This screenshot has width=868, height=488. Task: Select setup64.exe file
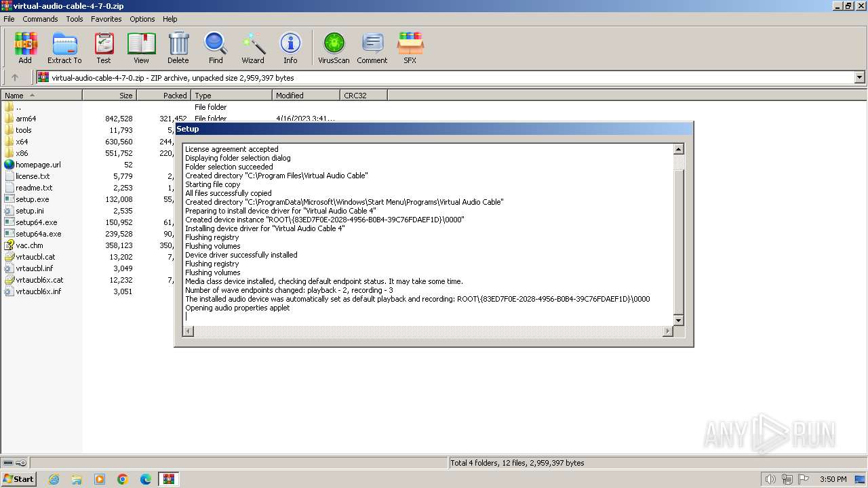click(36, 222)
